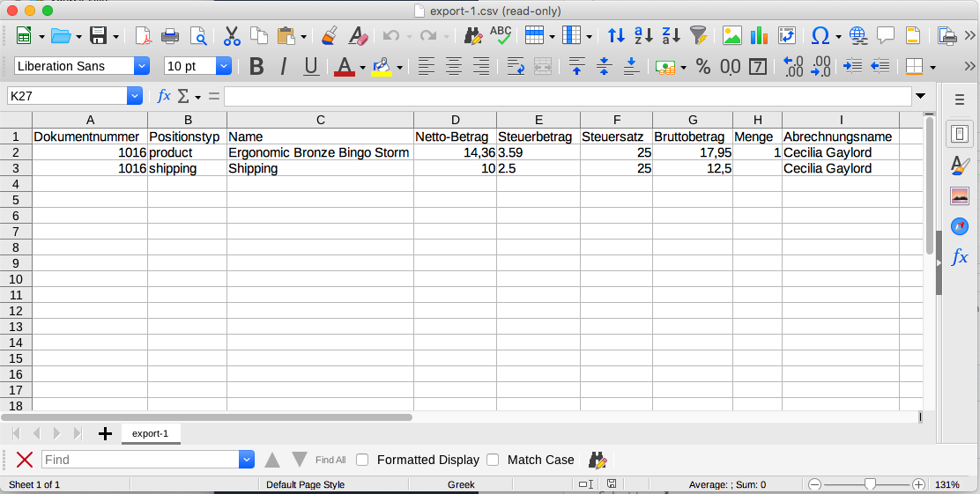
Task: Toggle Bold formatting
Action: pos(256,67)
